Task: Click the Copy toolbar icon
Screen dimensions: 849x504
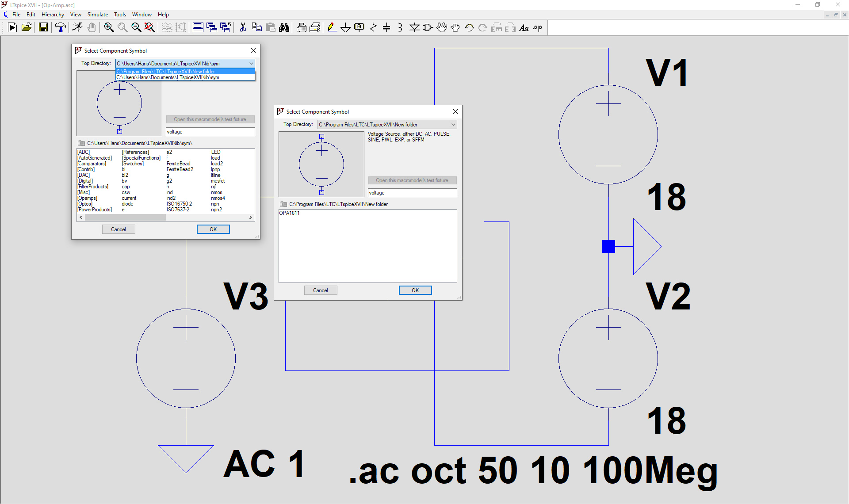Action: pos(256,28)
